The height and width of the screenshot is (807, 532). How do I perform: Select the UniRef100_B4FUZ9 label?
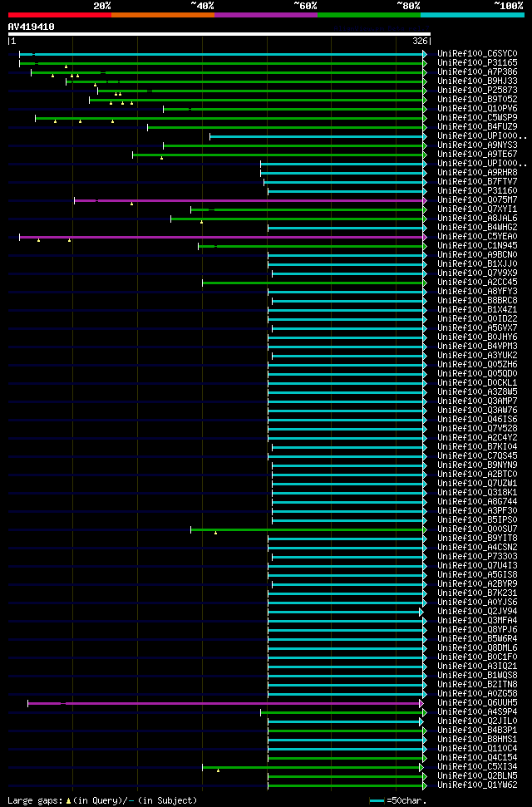(477, 126)
